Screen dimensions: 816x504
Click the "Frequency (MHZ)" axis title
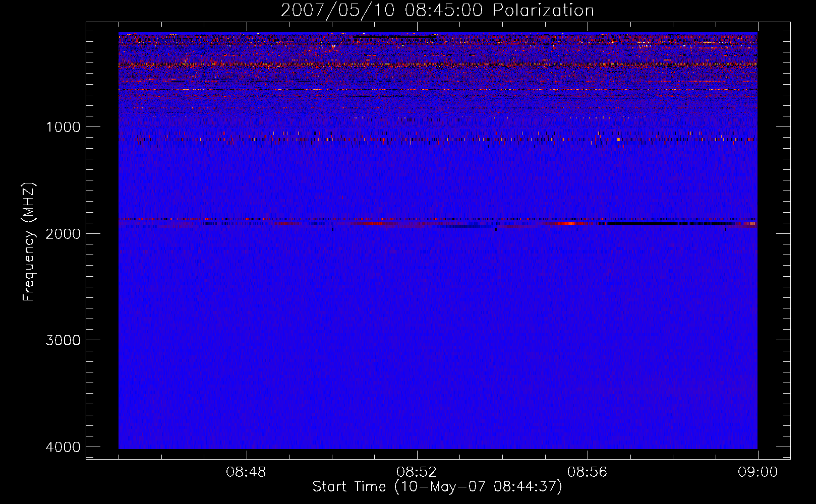29,242
